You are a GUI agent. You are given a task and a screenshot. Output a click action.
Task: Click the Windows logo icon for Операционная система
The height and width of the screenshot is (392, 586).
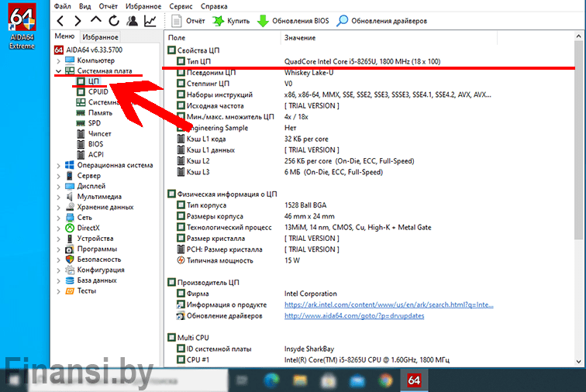click(70, 165)
